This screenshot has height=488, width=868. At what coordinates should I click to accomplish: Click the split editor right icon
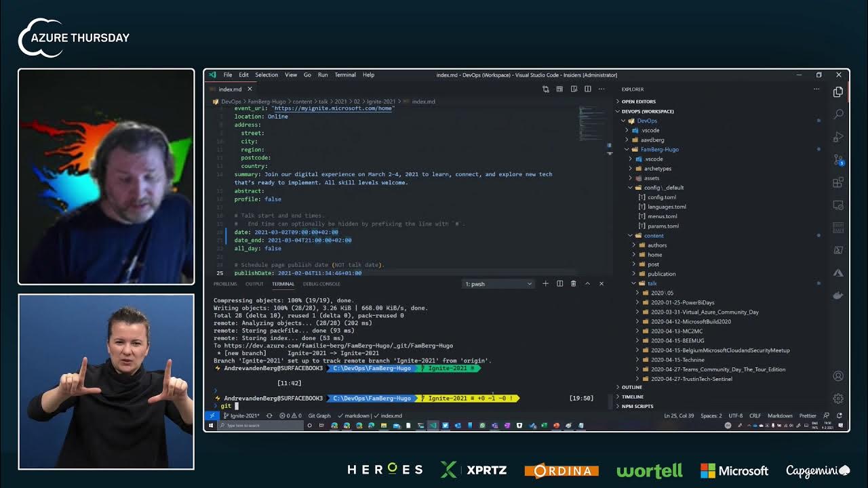588,89
